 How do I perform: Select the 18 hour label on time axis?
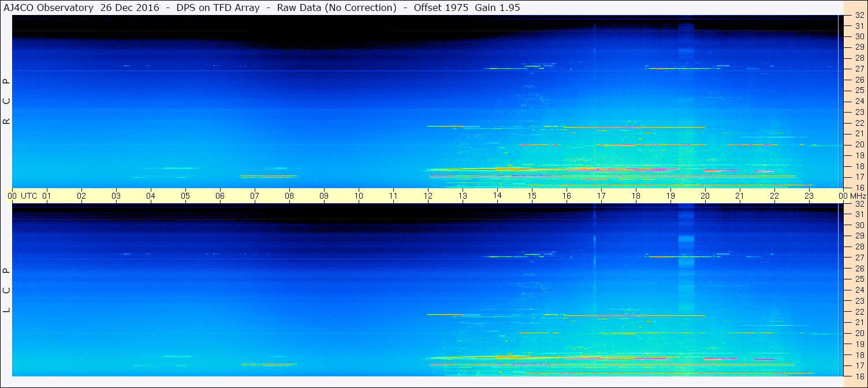(636, 196)
